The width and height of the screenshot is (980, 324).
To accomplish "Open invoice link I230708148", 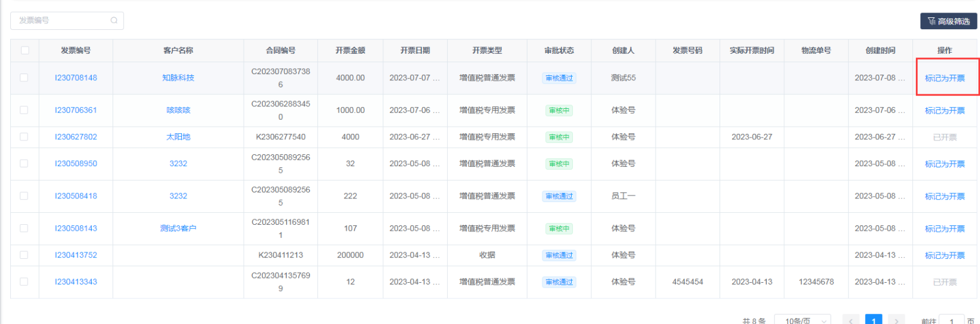I will pos(76,78).
